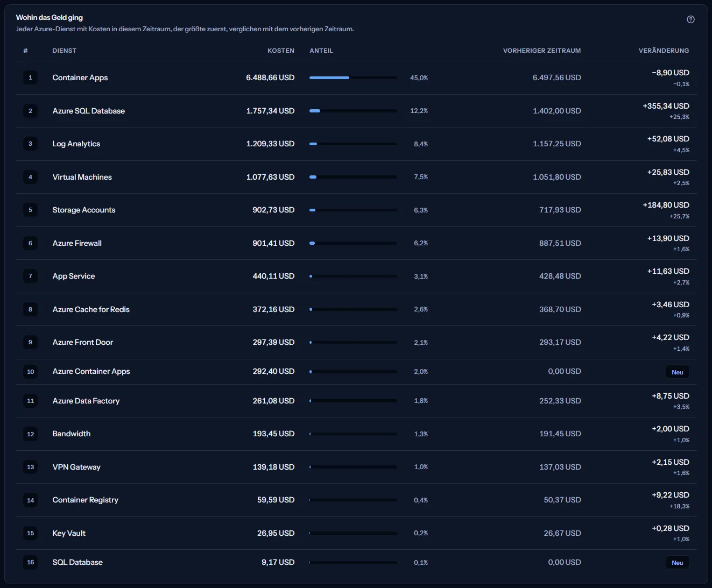Viewport: 712px width, 588px height.
Task: Click the VORHERIGER ZEITRAUM column header
Action: pos(542,51)
